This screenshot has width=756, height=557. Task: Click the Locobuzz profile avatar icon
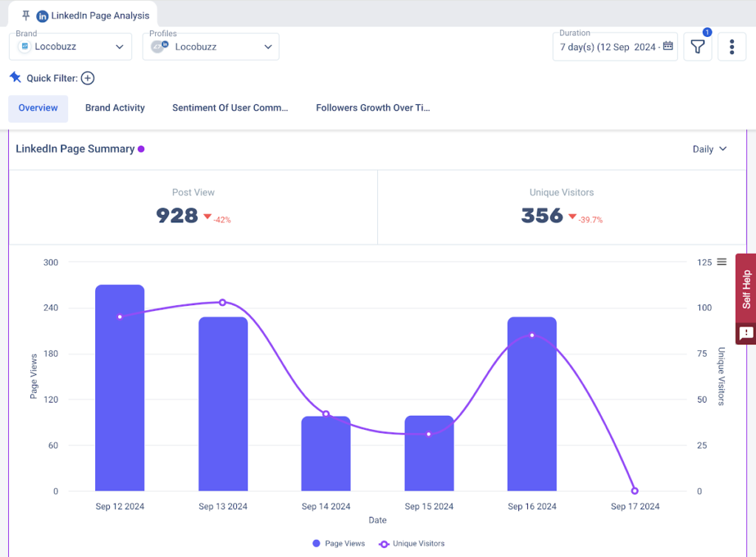[159, 47]
